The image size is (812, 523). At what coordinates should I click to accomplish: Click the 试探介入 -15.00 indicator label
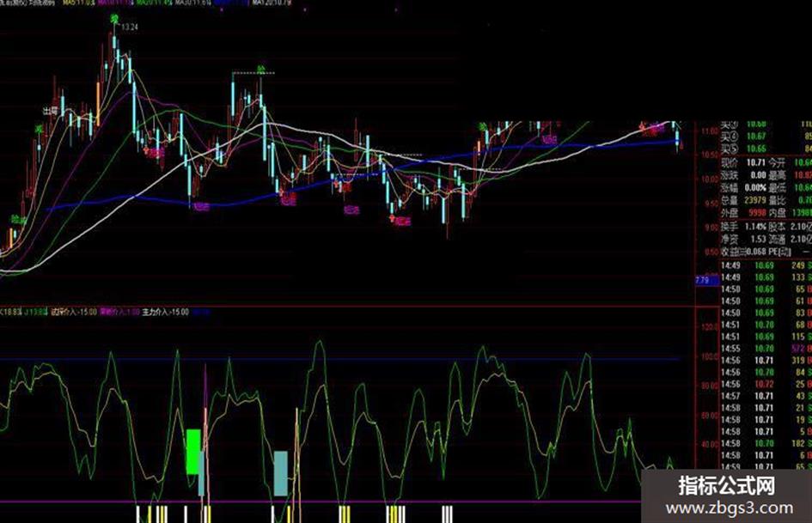click(x=74, y=313)
